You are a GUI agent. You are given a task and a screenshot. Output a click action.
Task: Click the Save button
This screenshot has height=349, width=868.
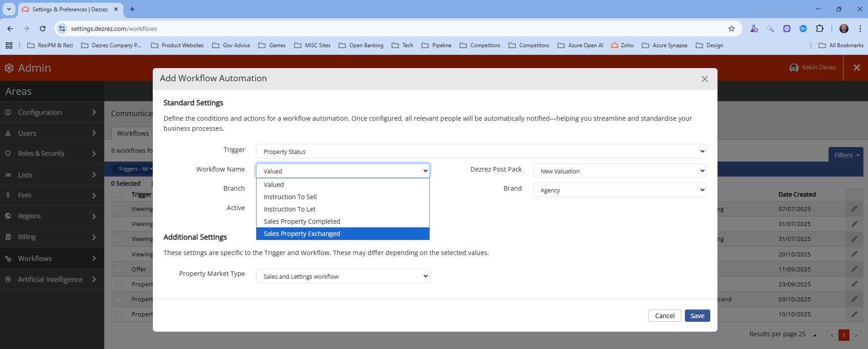pos(697,316)
